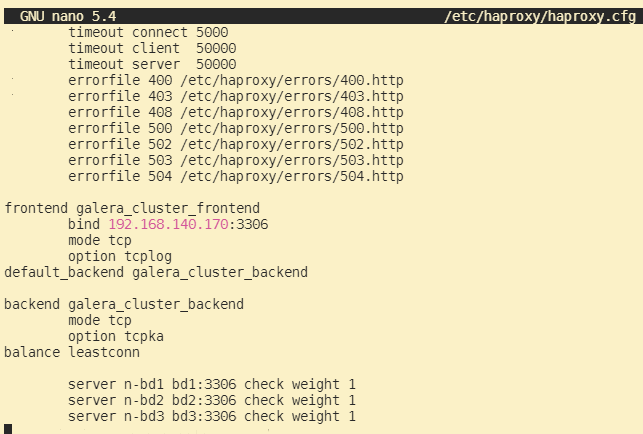Image resolution: width=643 pixels, height=434 pixels.
Task: Click the server n-bd3 line
Action: pyautogui.click(x=212, y=416)
